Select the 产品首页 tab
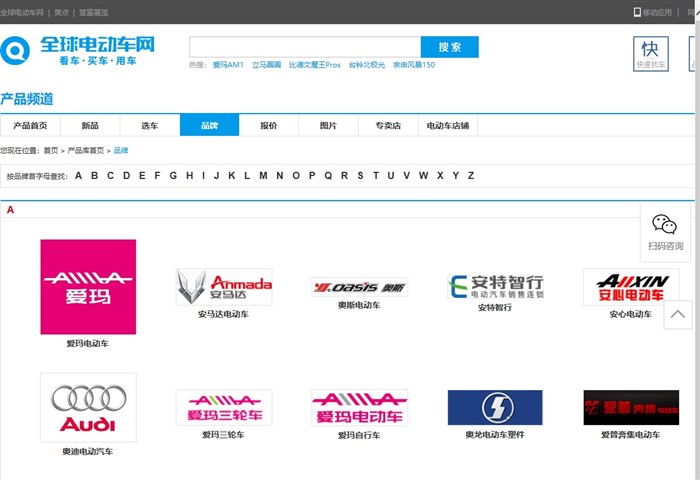This screenshot has height=480, width=700. click(x=30, y=125)
